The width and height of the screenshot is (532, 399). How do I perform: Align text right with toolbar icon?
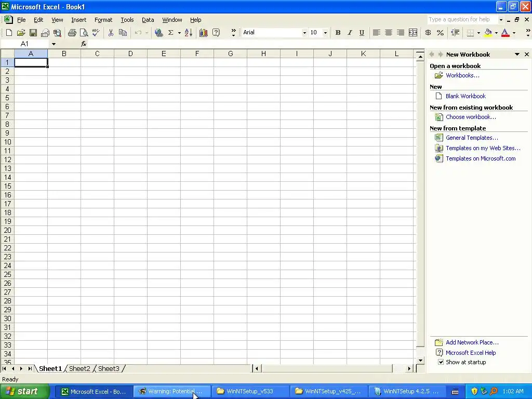[401, 33]
